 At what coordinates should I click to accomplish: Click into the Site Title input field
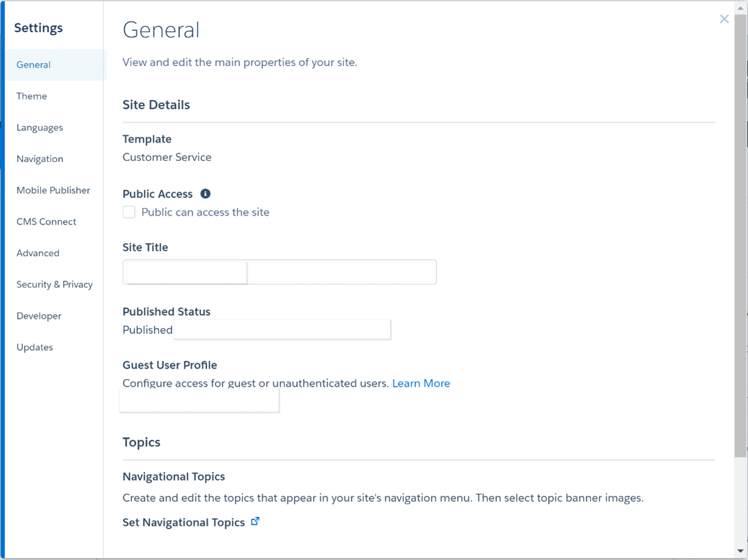pyautogui.click(x=280, y=272)
